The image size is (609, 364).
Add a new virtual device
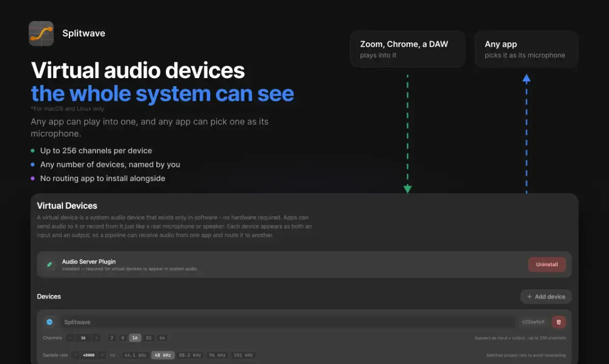pyautogui.click(x=546, y=297)
